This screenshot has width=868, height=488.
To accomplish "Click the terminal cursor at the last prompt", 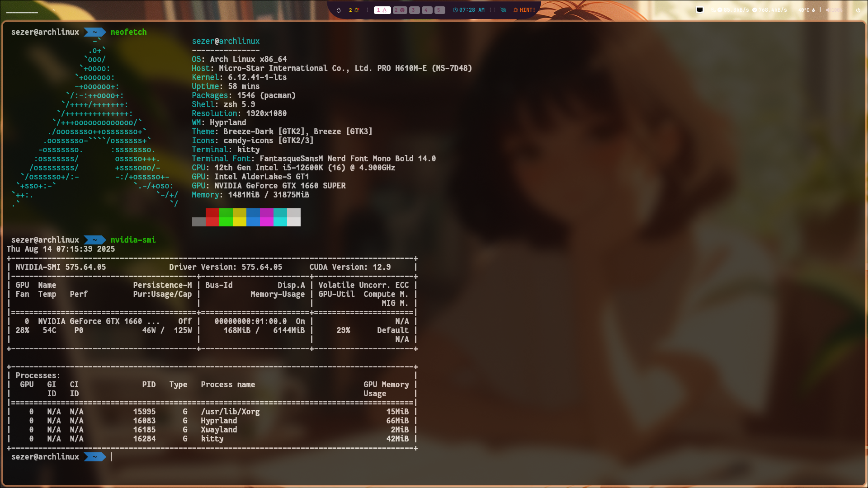I will [112, 457].
